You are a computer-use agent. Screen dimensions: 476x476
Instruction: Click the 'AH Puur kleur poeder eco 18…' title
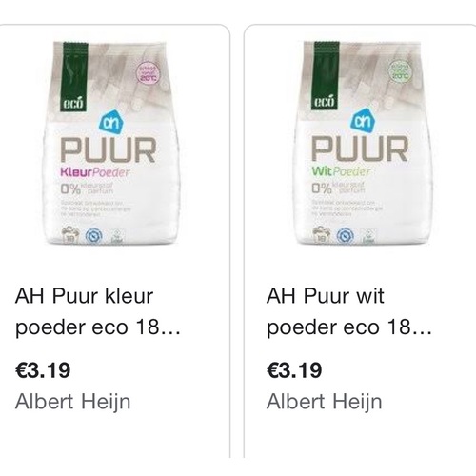point(98,311)
